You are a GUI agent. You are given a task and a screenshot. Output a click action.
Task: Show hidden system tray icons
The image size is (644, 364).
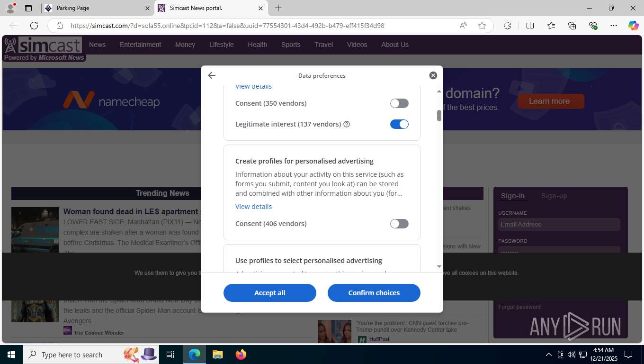[x=549, y=355]
